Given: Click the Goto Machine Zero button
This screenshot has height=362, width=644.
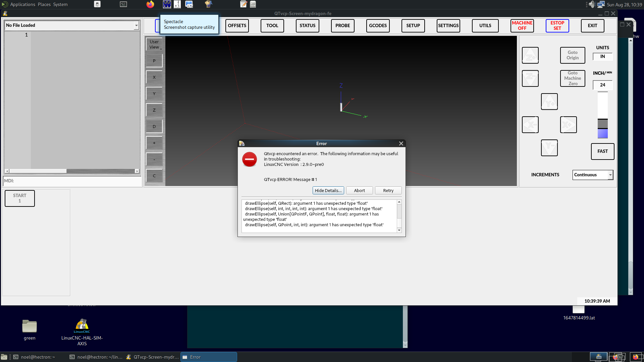Looking at the screenshot, I should pyautogui.click(x=573, y=78).
